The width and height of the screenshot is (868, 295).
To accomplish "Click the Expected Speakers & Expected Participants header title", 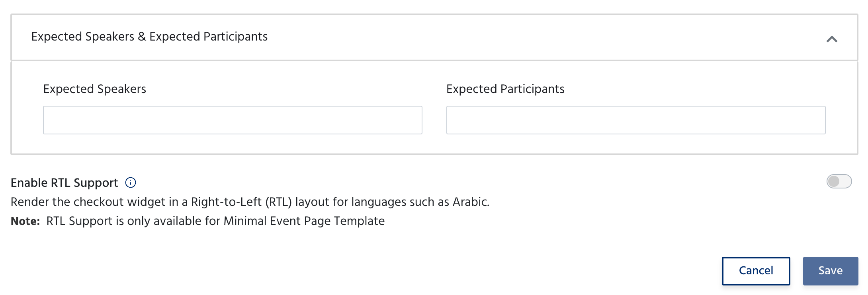I will pos(149,37).
